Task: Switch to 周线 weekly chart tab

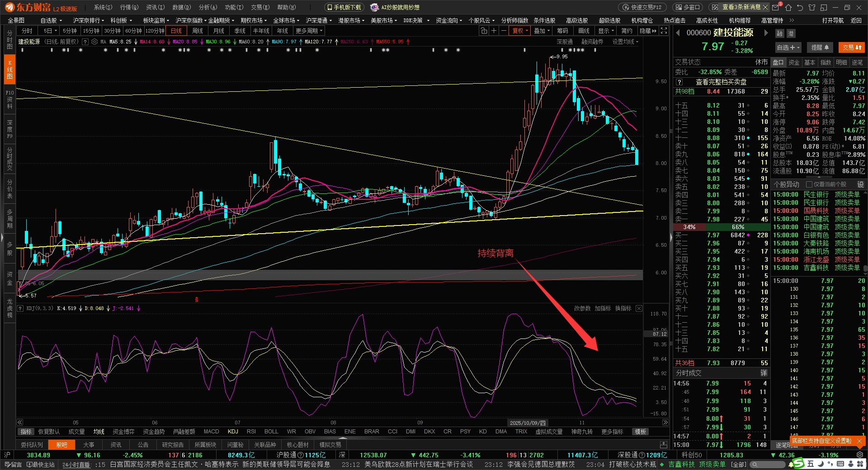Action: tap(198, 31)
